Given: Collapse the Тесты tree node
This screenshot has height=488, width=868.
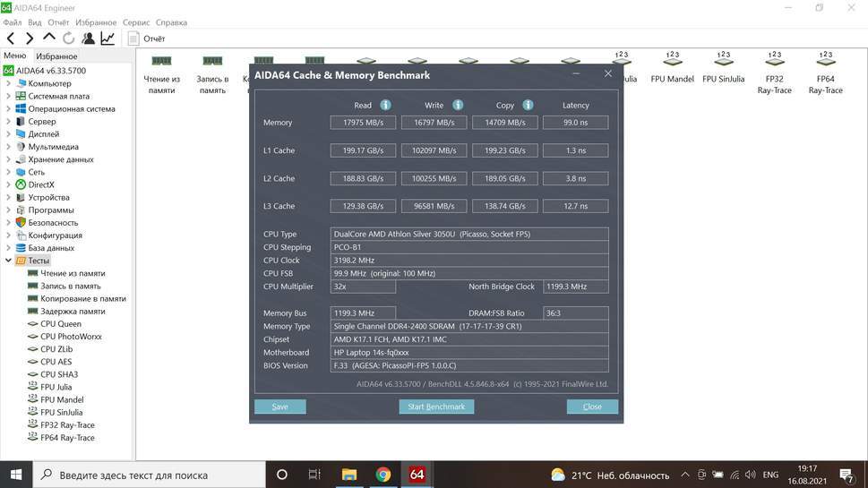Looking at the screenshot, I should 9,261.
